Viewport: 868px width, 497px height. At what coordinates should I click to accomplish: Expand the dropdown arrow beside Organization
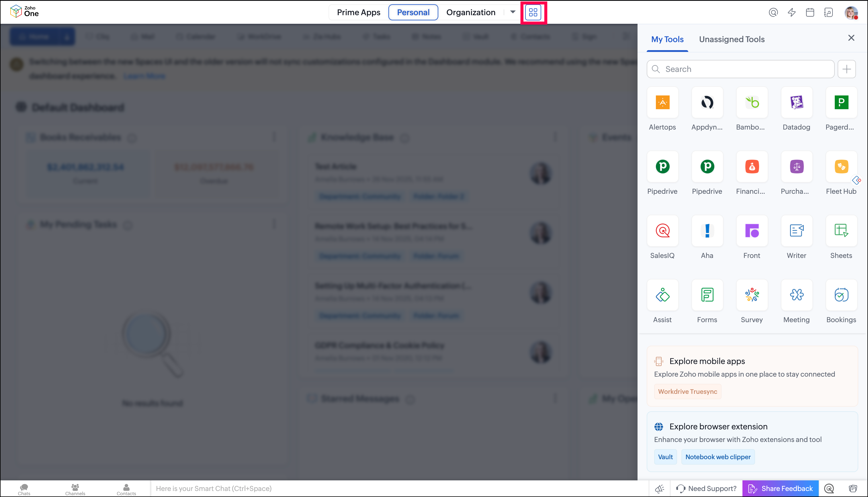(x=513, y=12)
